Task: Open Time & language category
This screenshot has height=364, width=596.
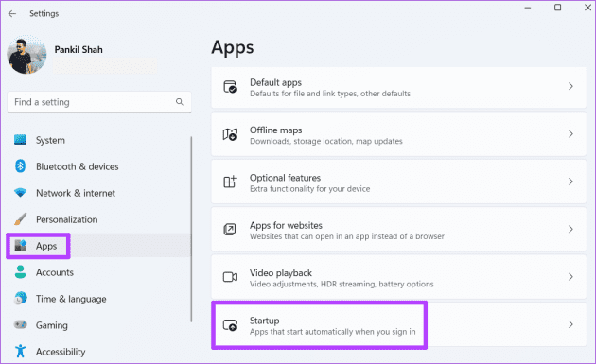Action: [71, 299]
